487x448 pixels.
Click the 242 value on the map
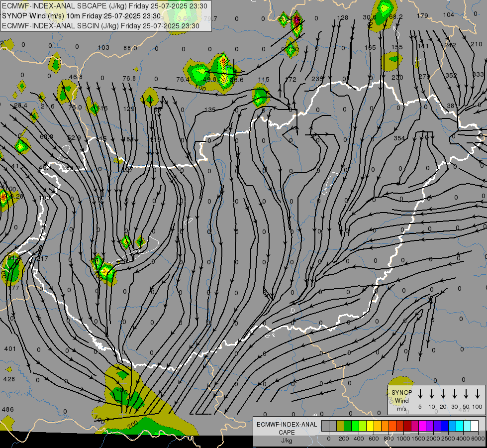[x=450, y=45]
